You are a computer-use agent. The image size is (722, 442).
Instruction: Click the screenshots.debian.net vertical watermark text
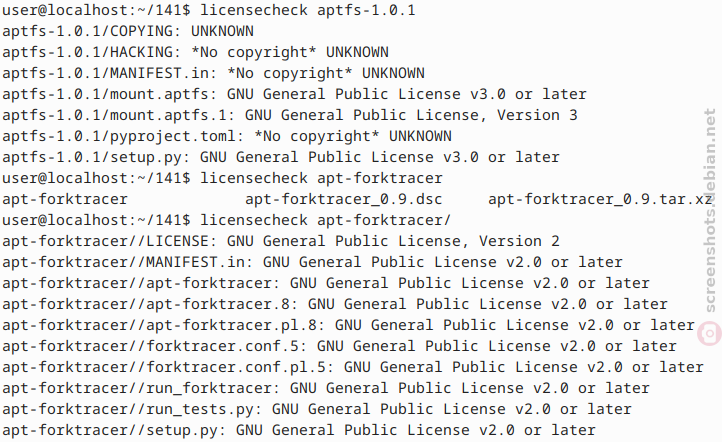710,210
